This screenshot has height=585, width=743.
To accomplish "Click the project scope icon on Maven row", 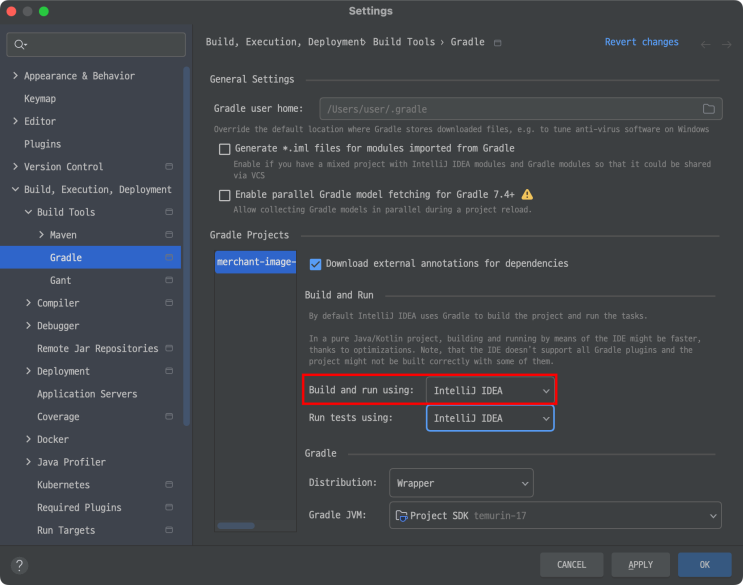I will click(169, 234).
